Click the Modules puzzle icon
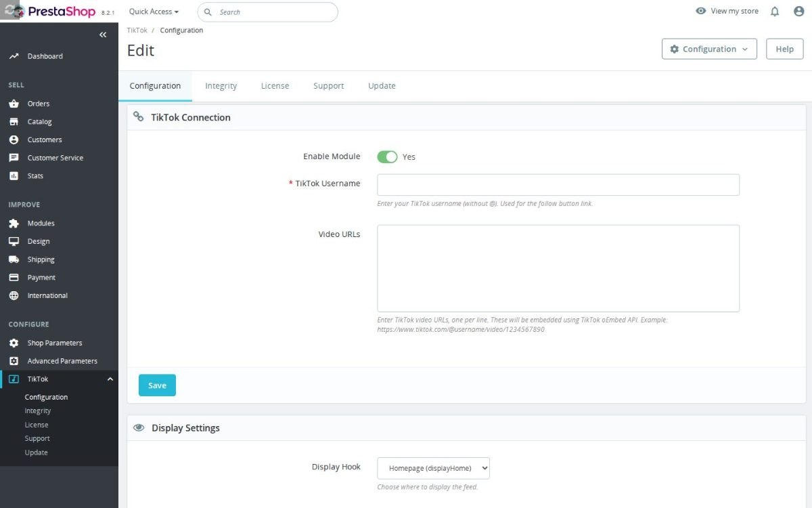 [14, 224]
